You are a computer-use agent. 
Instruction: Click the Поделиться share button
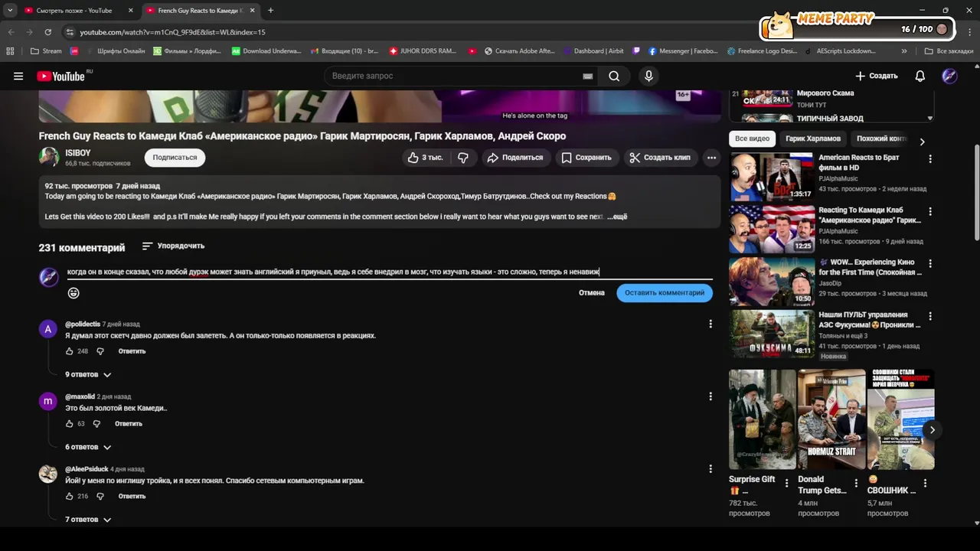(x=514, y=158)
